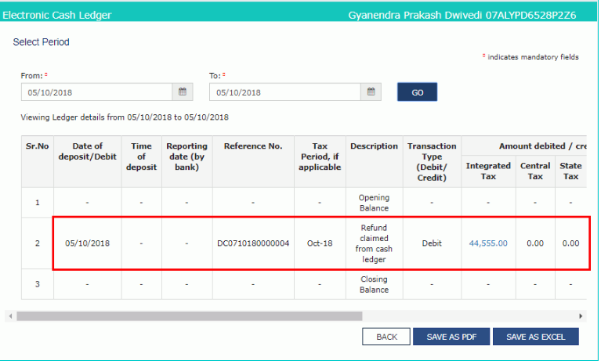
Task: Click the BACK button
Action: [386, 337]
